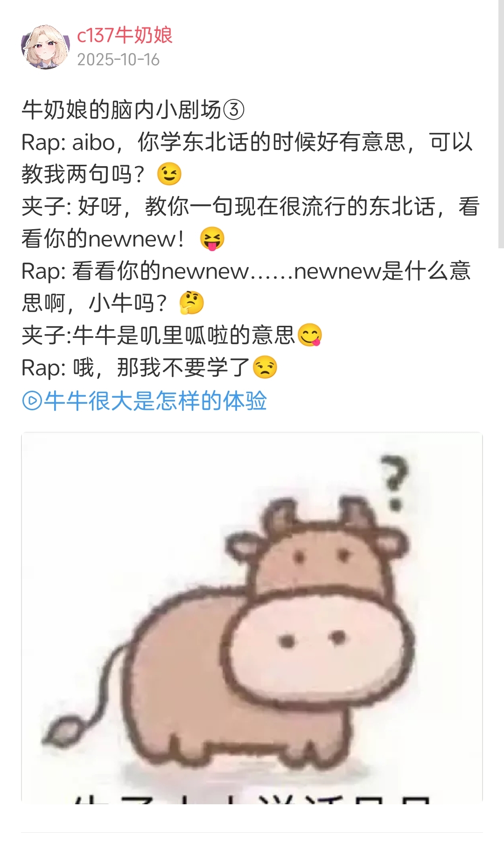Click the unamused emoji after 不要学了
504x857 pixels.
coord(265,367)
